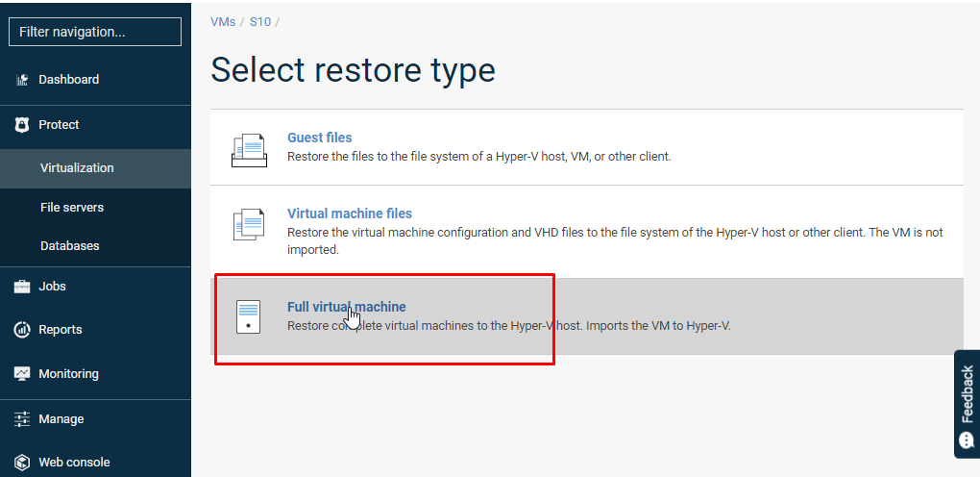The height and width of the screenshot is (477, 980).
Task: Click the Dashboard chart icon
Action: coord(22,80)
